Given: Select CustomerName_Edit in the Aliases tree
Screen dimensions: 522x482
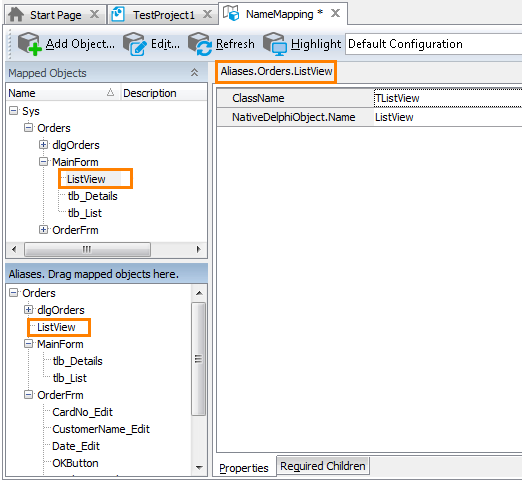Looking at the screenshot, I should (x=101, y=429).
